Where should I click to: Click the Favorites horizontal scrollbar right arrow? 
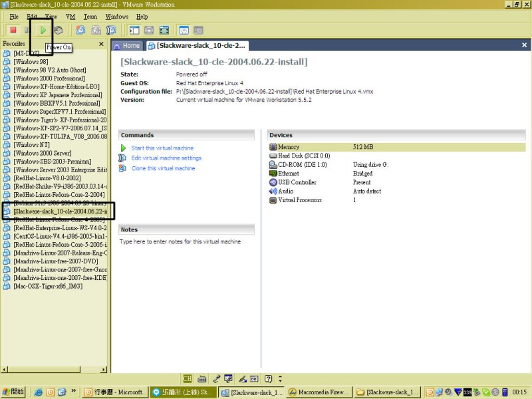click(x=104, y=370)
